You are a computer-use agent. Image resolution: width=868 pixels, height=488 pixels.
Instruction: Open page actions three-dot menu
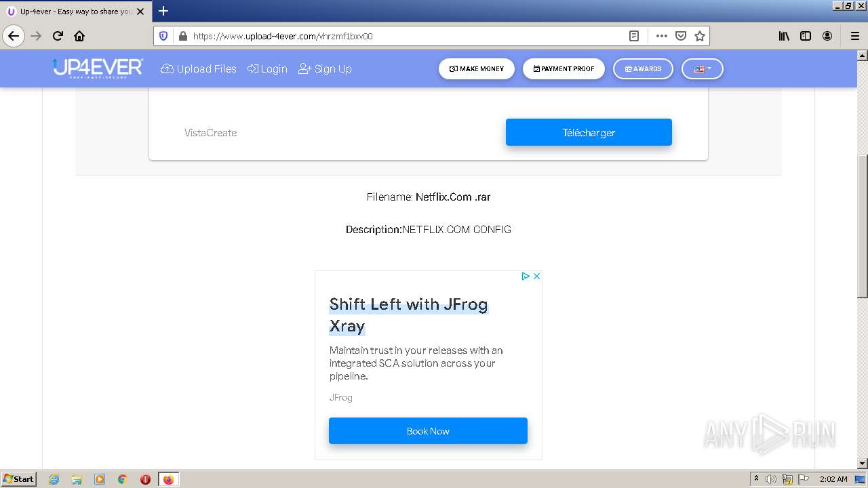tap(661, 36)
